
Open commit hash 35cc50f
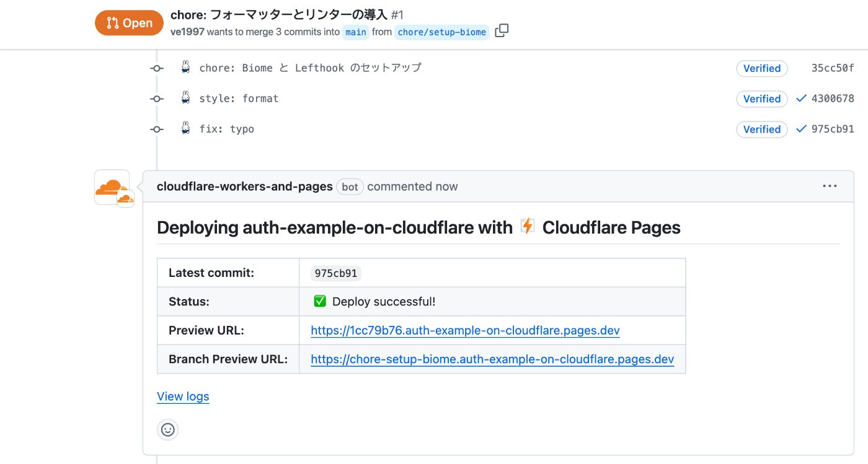coord(833,68)
